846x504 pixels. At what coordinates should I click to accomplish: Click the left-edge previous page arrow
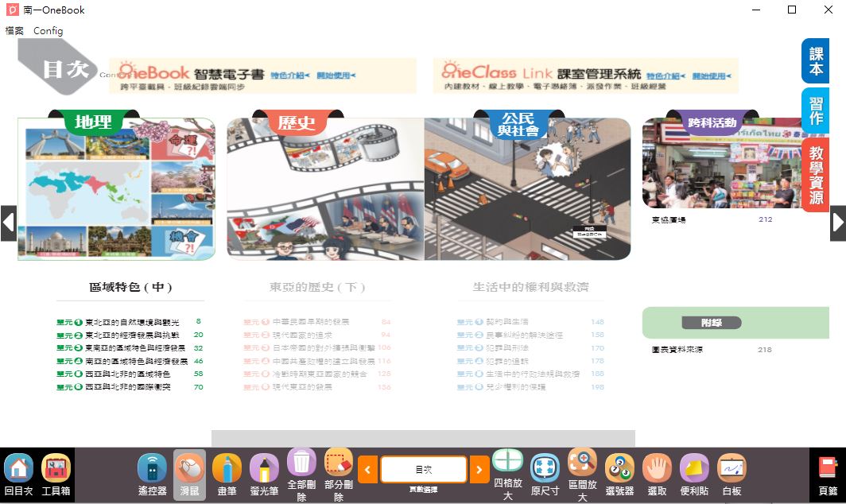[x=8, y=223]
